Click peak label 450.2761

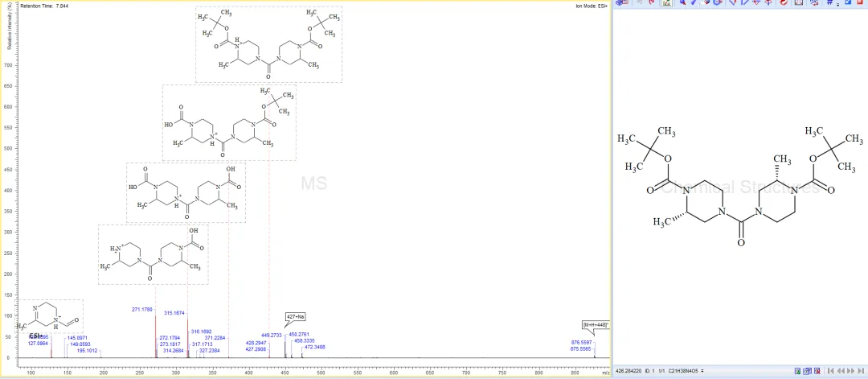[x=300, y=334]
